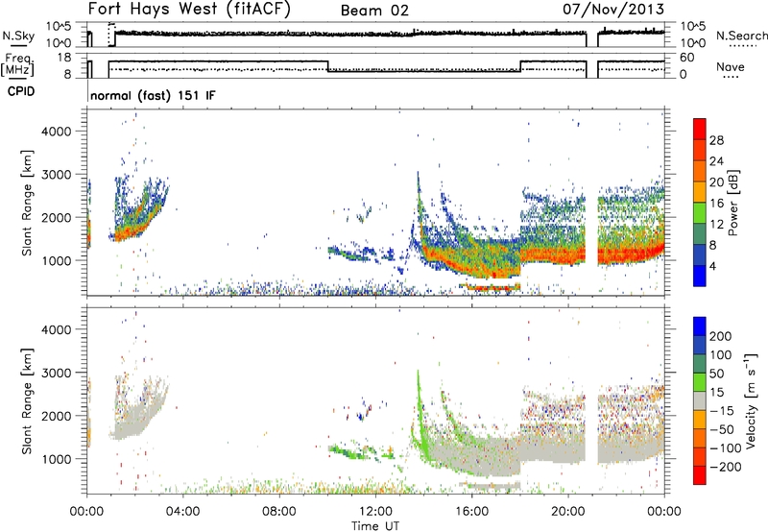
Task: Click the "60" tick on the Nave axis
Action: point(687,58)
